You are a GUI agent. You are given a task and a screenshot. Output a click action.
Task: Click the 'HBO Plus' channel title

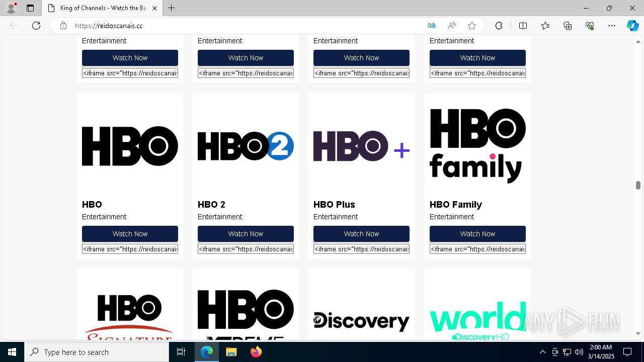pyautogui.click(x=334, y=205)
